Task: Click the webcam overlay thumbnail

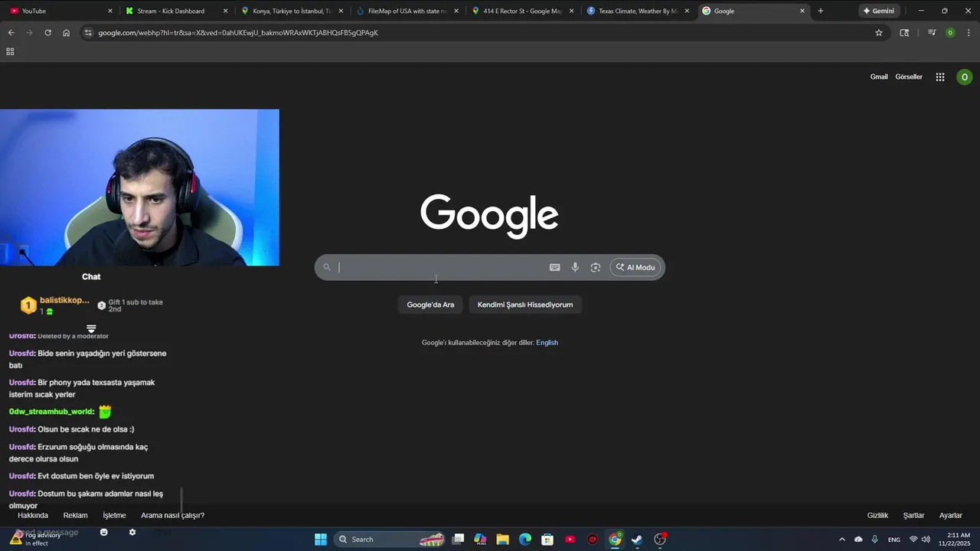Action: 139,187
